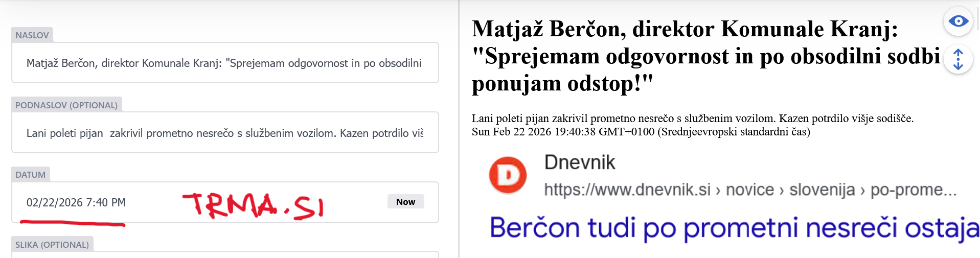
Task: Toggle the preview eye icon
Action: tap(958, 21)
